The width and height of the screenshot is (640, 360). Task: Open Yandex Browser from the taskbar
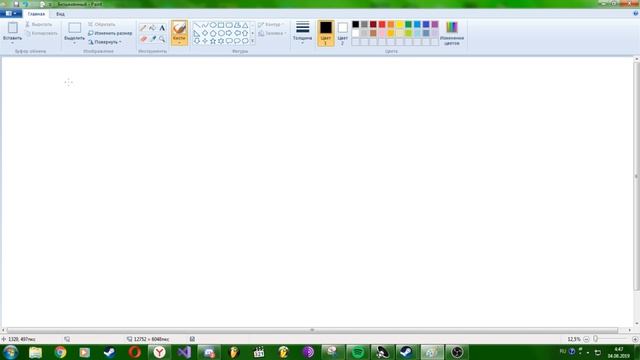pyautogui.click(x=160, y=352)
